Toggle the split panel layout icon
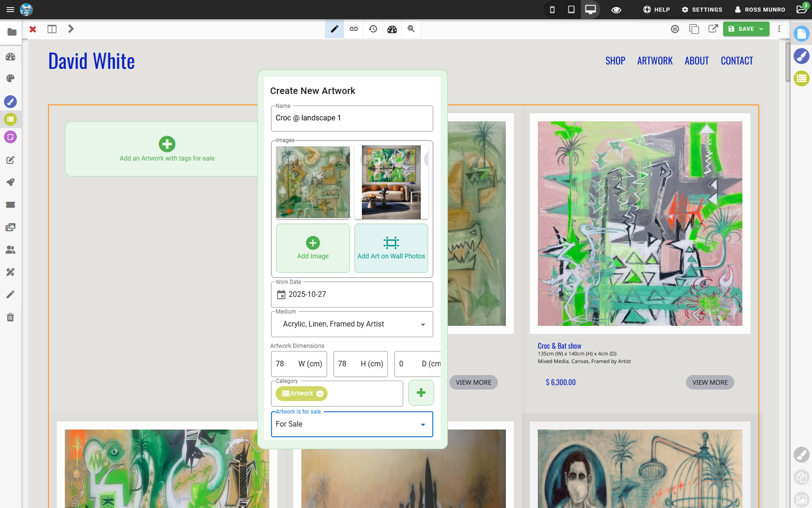 tap(52, 29)
